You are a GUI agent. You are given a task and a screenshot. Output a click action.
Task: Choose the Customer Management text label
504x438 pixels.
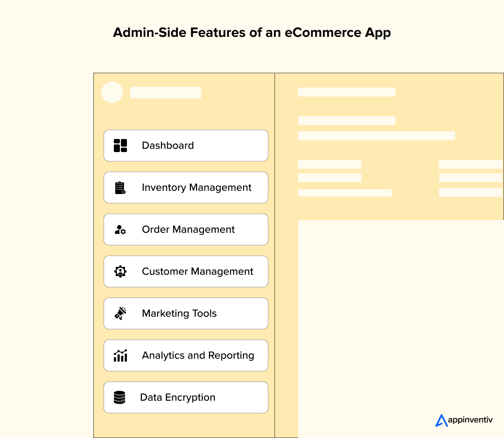[x=197, y=271]
